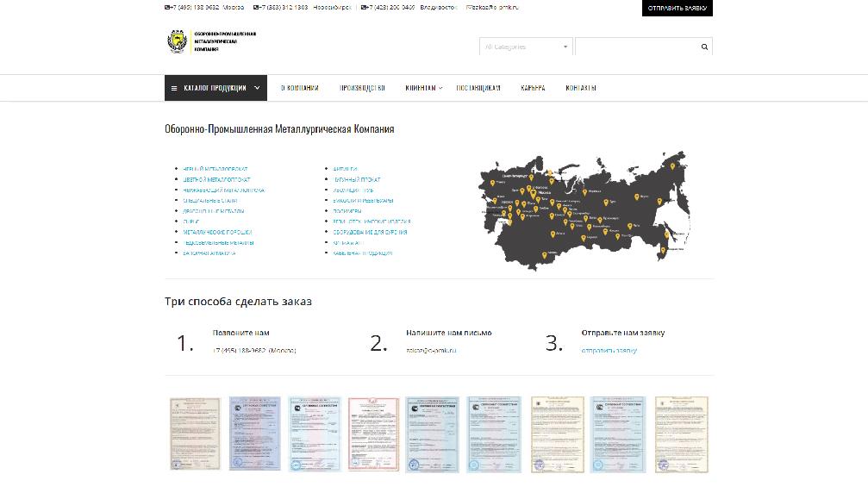This screenshot has height=493, width=868.
Task: Click the Moscow phone icon in top bar
Action: [x=167, y=7]
